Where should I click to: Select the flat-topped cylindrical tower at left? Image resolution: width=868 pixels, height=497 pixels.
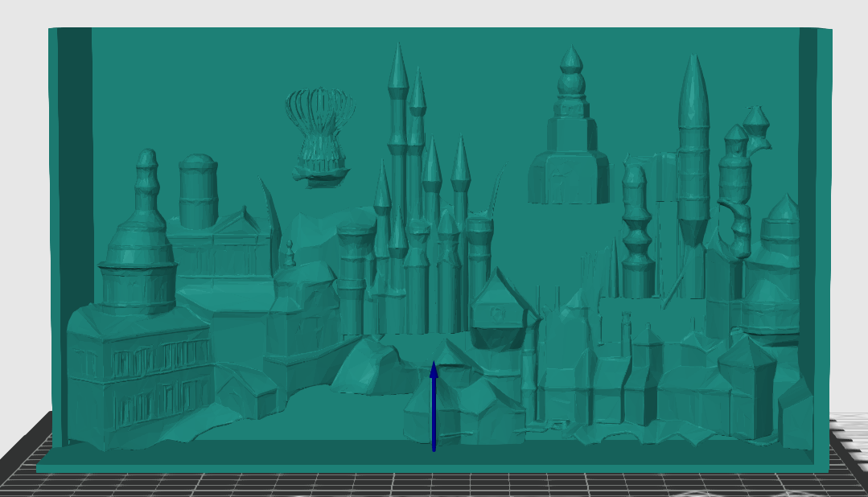coord(198,191)
